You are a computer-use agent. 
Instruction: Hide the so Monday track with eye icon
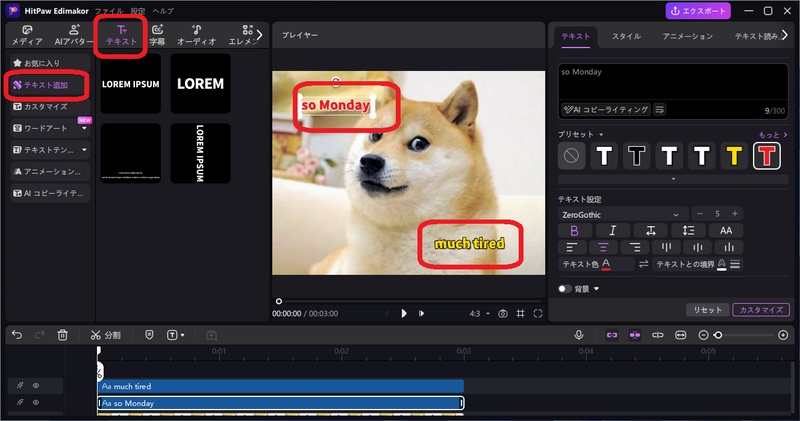pyautogui.click(x=36, y=402)
